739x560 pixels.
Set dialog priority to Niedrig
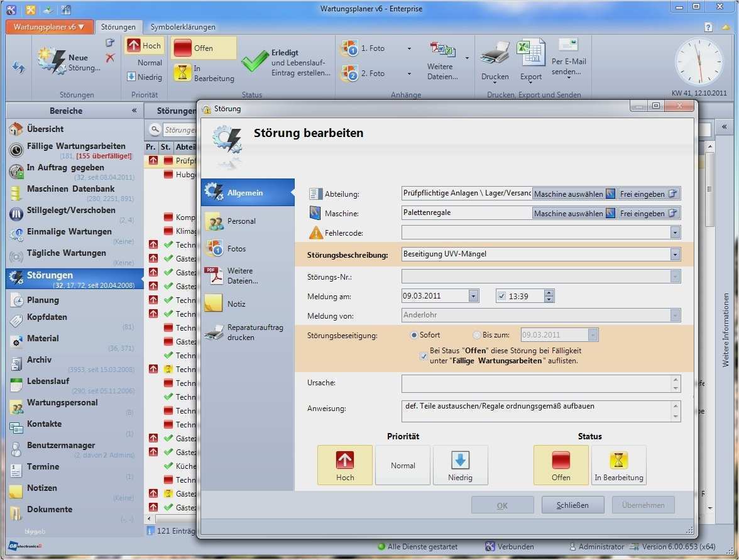460,465
